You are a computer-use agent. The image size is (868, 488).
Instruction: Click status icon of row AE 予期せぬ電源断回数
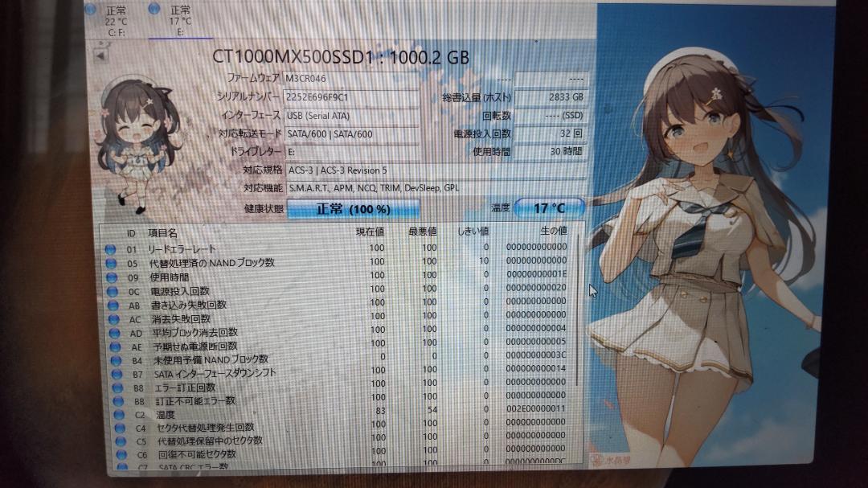(115, 347)
